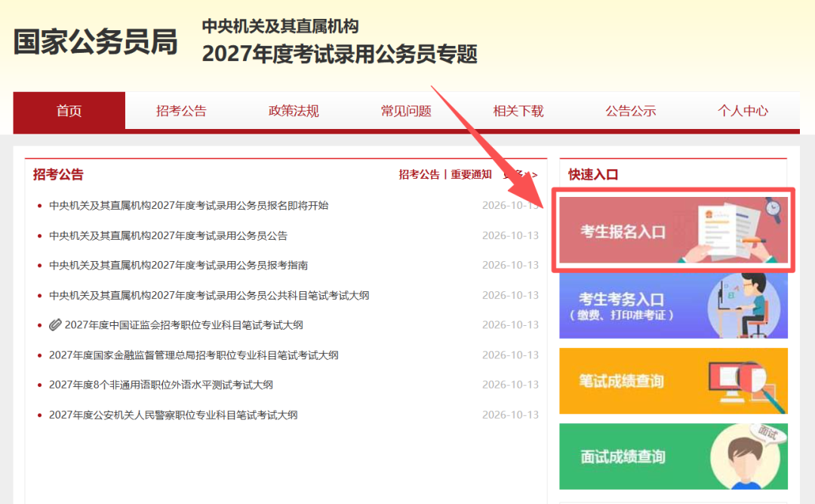Screen dimensions: 815x504
Task: Click the 考生报名入口 banner
Action: 674,230
